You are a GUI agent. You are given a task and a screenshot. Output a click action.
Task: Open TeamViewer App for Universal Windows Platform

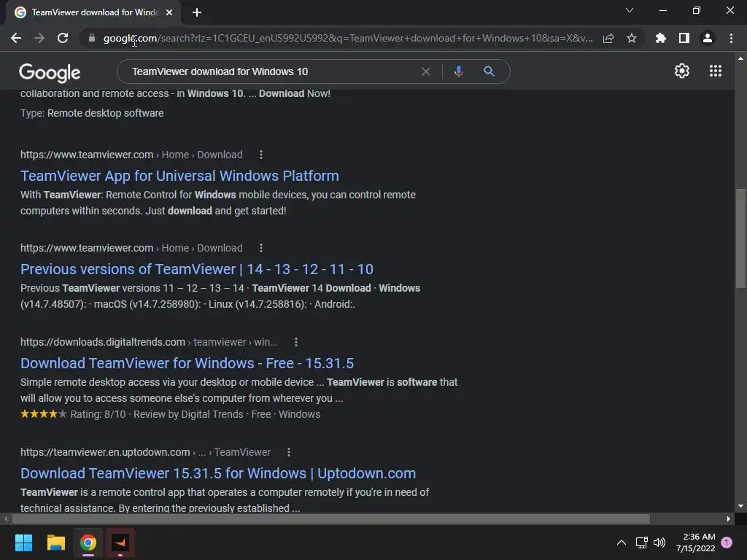(x=179, y=176)
